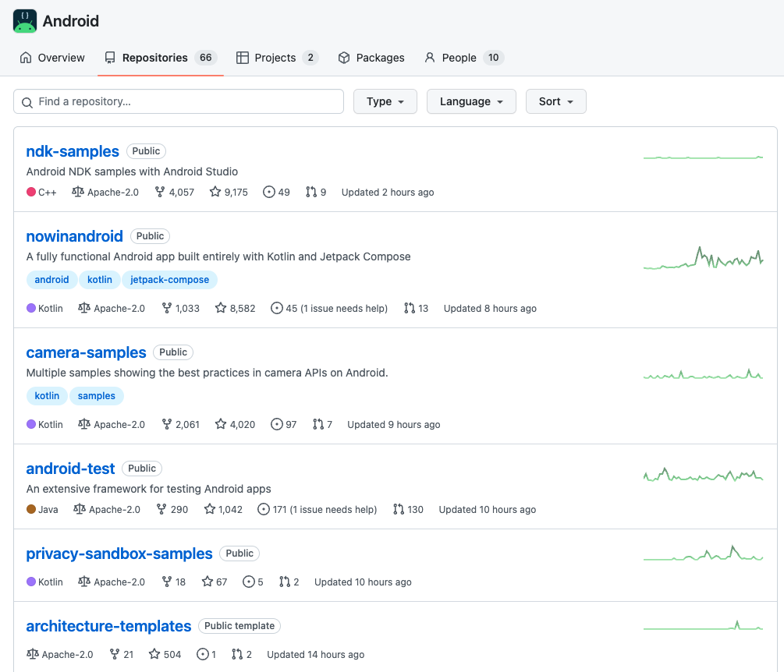Open android-test 130 pull requests
Image resolution: width=784 pixels, height=672 pixels.
pyautogui.click(x=408, y=510)
